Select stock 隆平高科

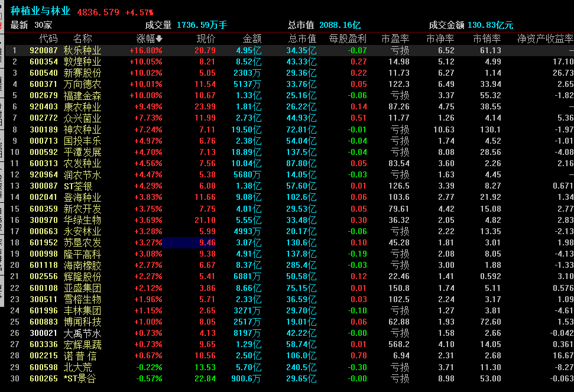coord(82,254)
